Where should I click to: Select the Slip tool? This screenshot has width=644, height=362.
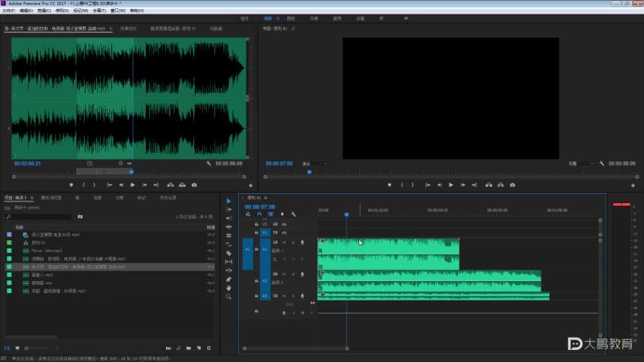tap(229, 261)
